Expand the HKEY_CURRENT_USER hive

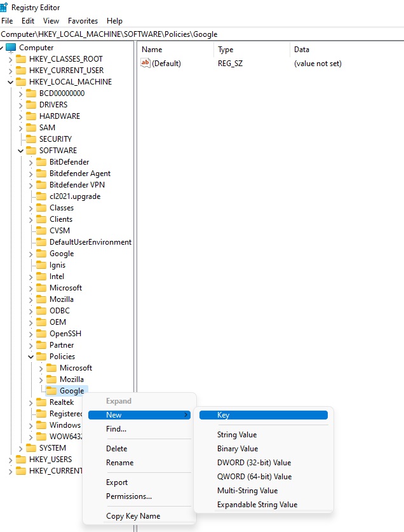[x=11, y=71]
